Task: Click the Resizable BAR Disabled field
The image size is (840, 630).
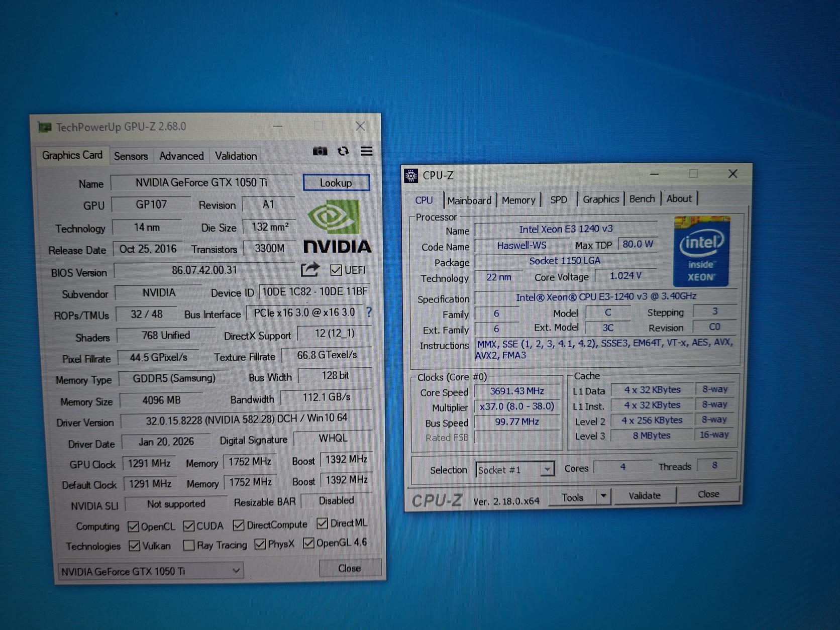Action: tap(336, 500)
